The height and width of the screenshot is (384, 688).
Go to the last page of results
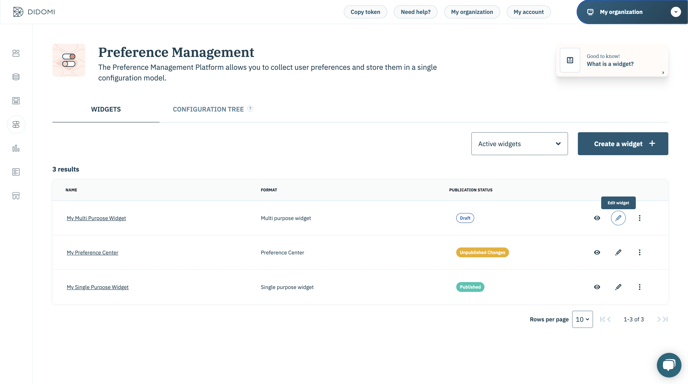[665, 319]
